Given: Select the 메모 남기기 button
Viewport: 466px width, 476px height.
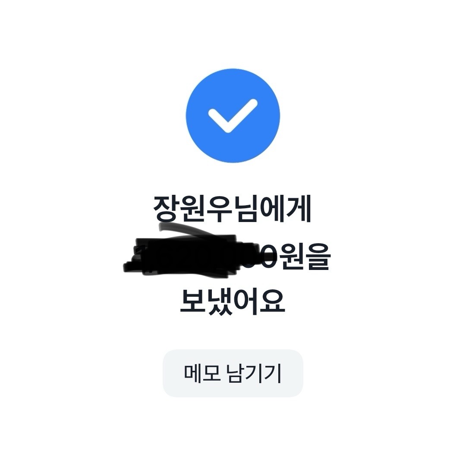Looking at the screenshot, I should click(x=233, y=373).
